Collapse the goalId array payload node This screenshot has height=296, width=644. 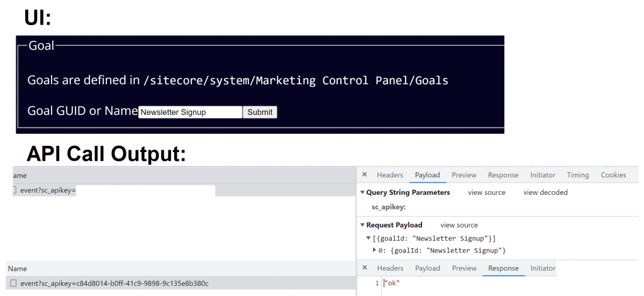(369, 238)
